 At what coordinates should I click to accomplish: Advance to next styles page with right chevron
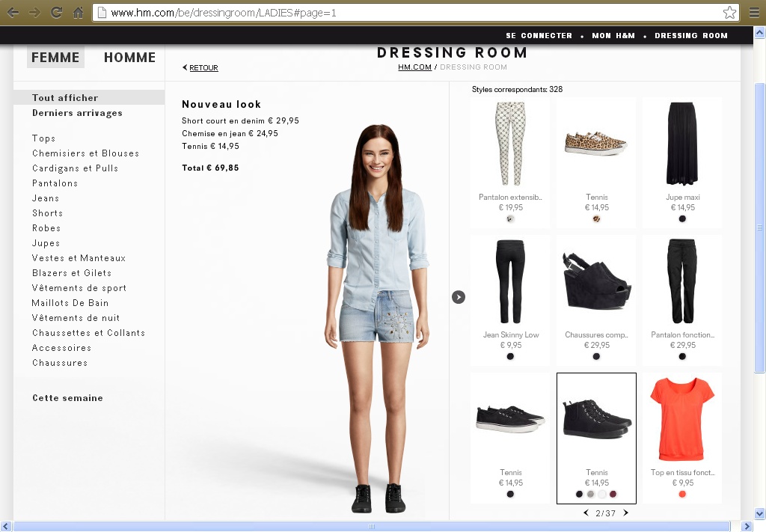625,513
